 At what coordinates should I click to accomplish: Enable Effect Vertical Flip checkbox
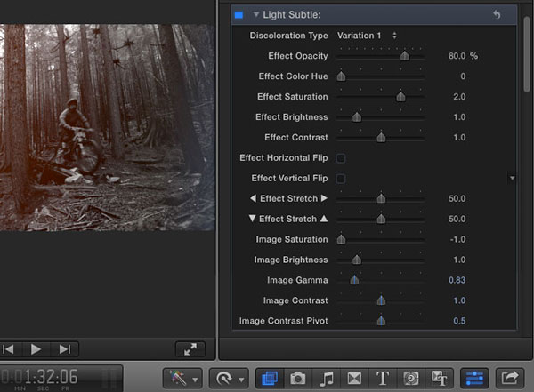[x=341, y=179]
